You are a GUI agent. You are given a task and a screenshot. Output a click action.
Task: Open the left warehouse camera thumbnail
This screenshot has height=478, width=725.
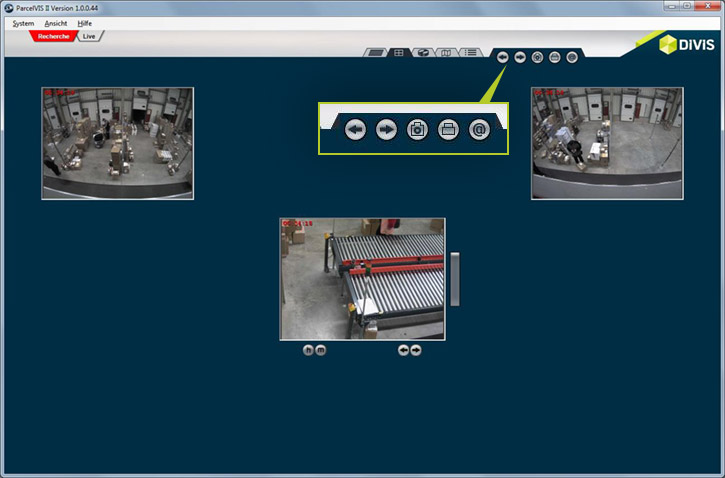pos(117,143)
